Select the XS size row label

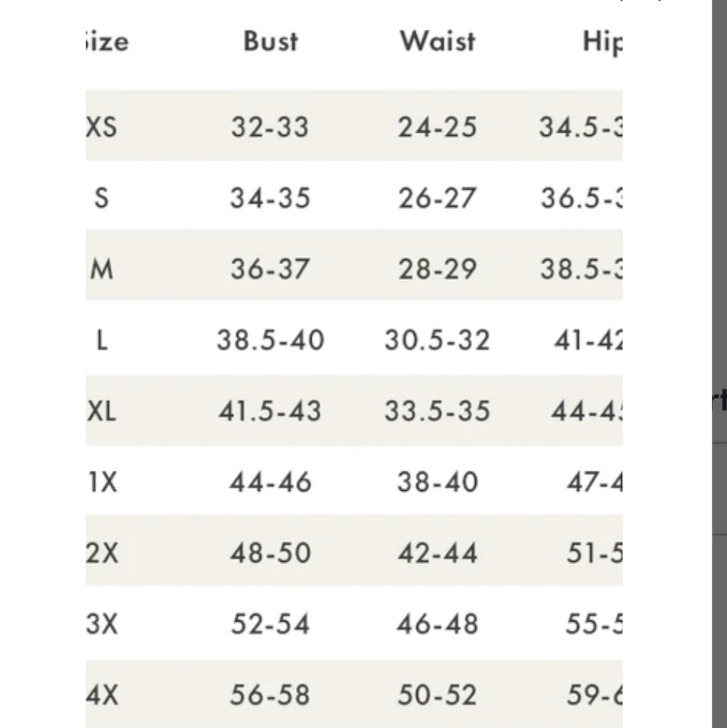coord(102,127)
